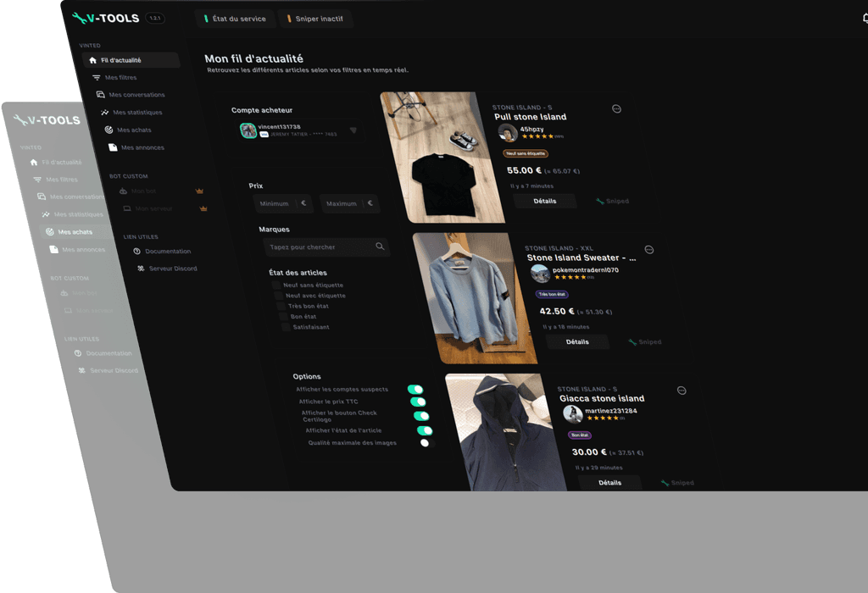
Task: Click V-TOOLS logo in the back window
Action: pos(47,120)
